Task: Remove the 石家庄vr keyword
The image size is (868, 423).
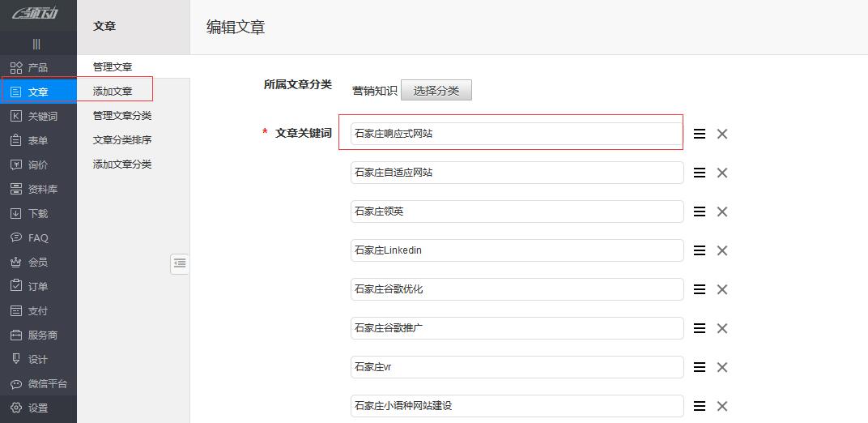Action: pyautogui.click(x=722, y=367)
